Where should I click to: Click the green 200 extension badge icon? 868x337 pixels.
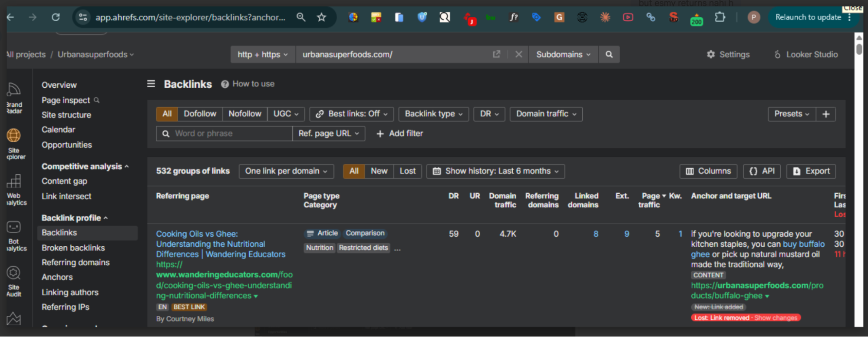696,20
